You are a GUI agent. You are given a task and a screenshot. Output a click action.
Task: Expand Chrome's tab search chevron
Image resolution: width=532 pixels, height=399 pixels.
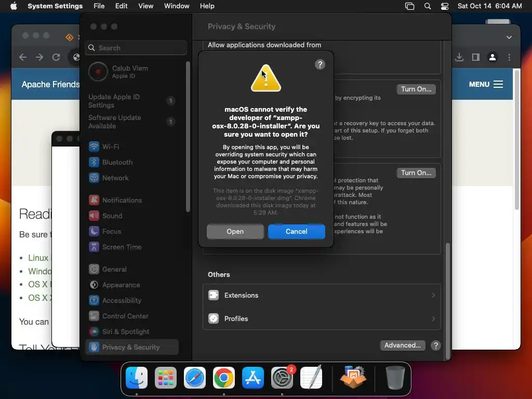pos(509,37)
